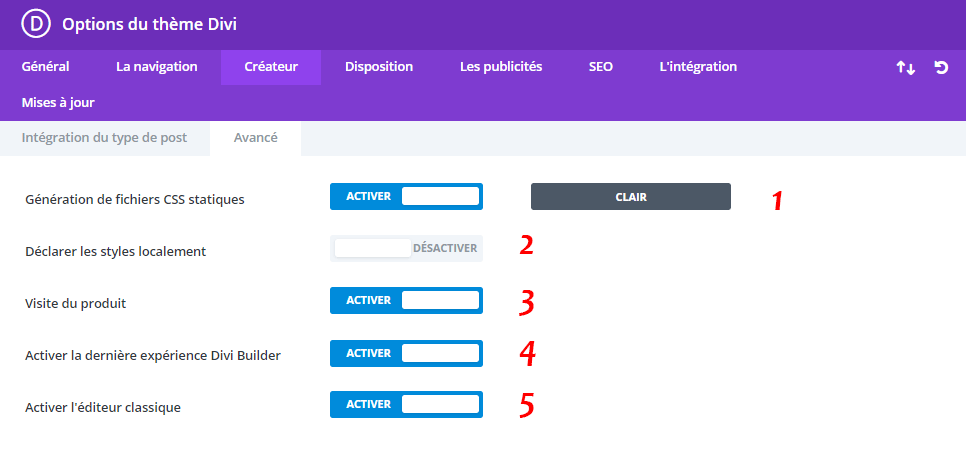Screen dimensions: 966x451
Task: Open the Disposition tab
Action: (379, 67)
